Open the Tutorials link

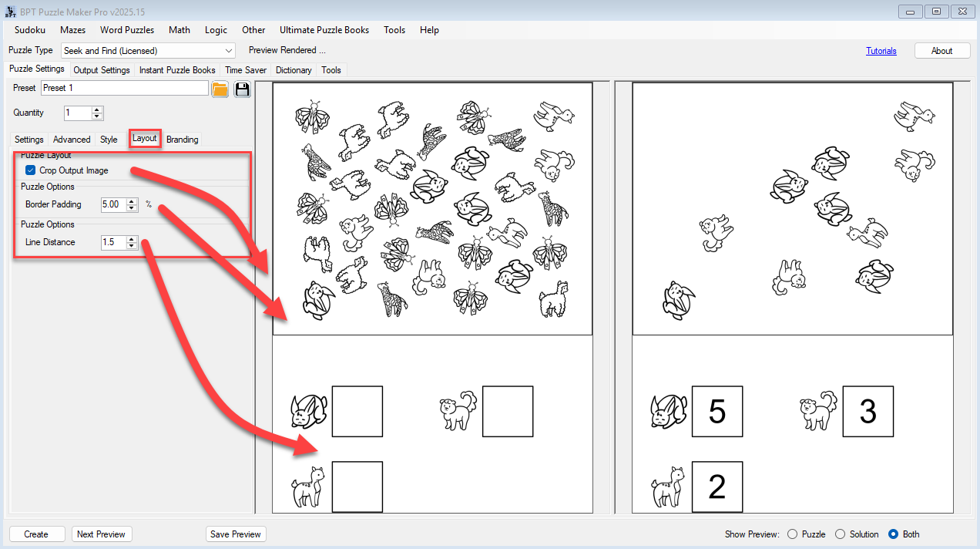click(881, 51)
